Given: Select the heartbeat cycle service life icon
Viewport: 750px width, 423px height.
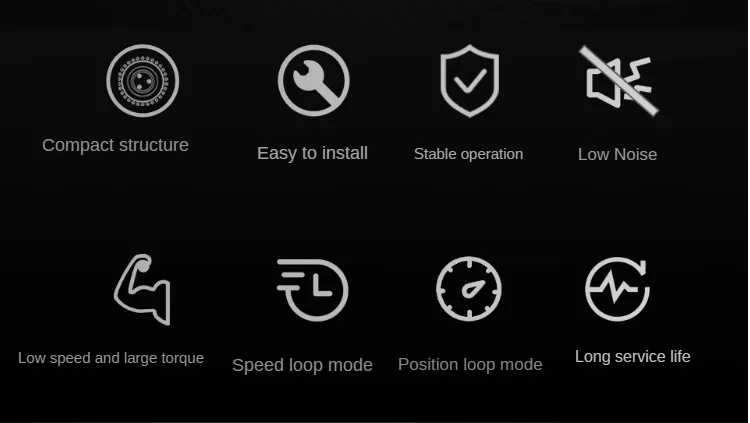Looking at the screenshot, I should pyautogui.click(x=618, y=289).
